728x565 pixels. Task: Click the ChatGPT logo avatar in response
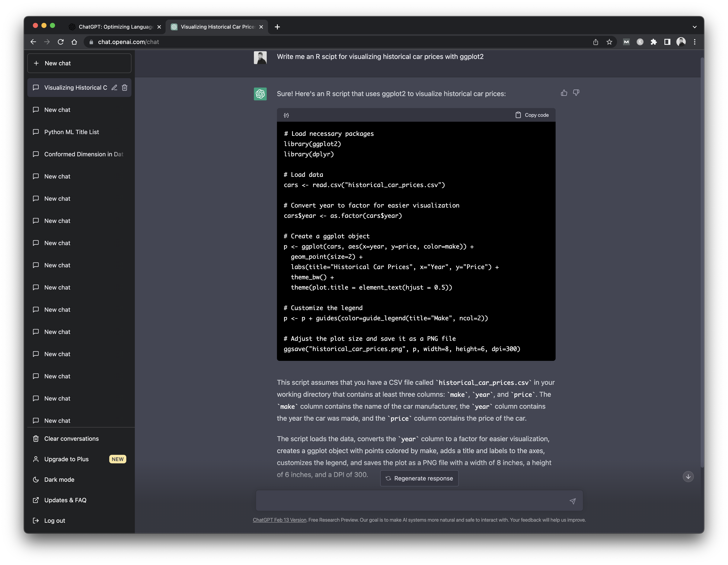tap(260, 94)
